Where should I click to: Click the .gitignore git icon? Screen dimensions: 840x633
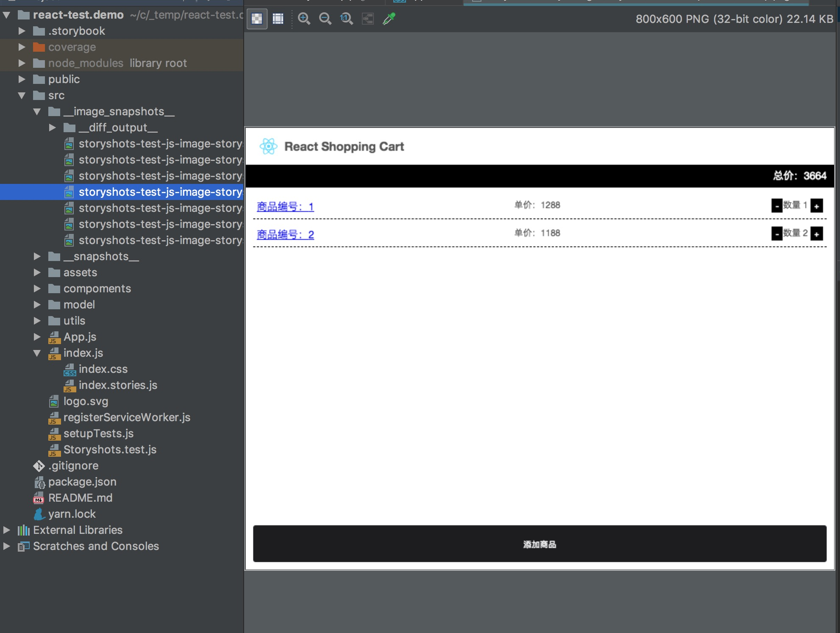tap(39, 466)
